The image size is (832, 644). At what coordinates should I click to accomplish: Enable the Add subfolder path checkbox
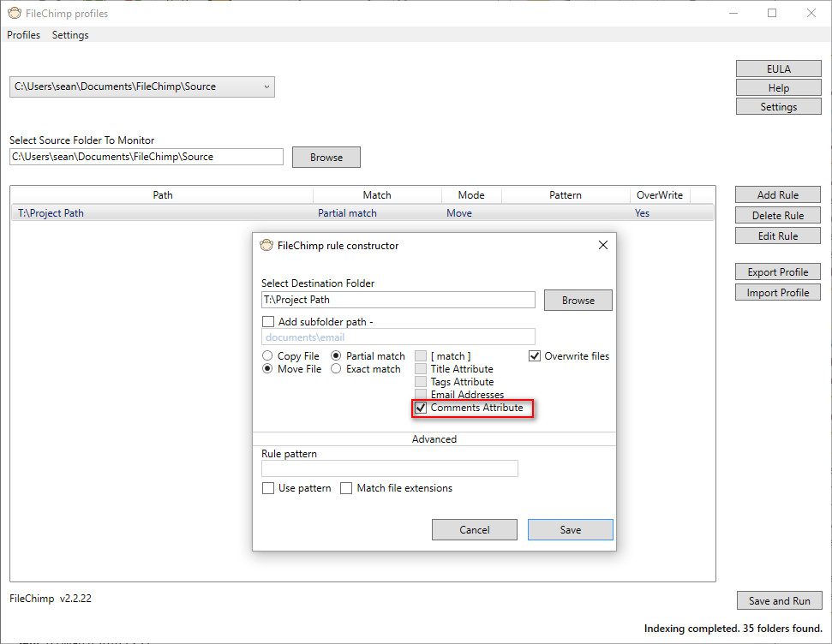click(268, 322)
